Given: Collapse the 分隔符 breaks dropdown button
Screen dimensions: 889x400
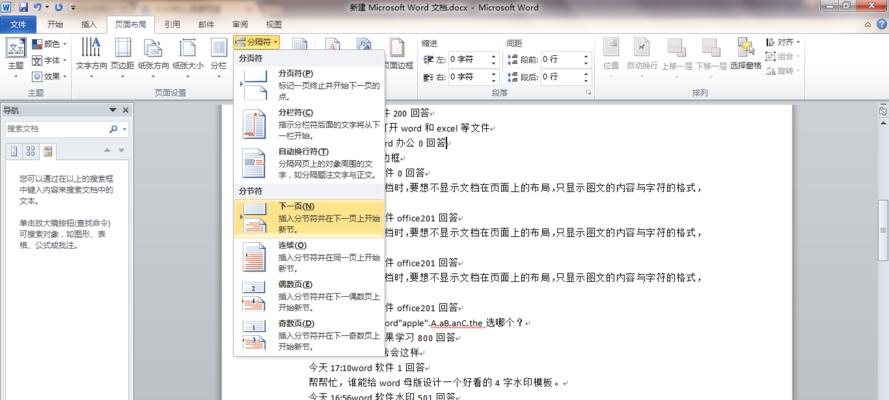Looking at the screenshot, I should coord(256,42).
